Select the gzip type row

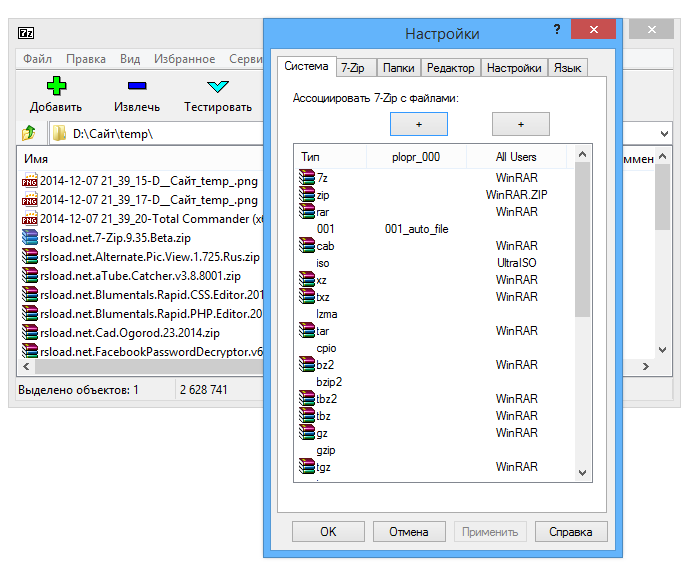(x=434, y=449)
